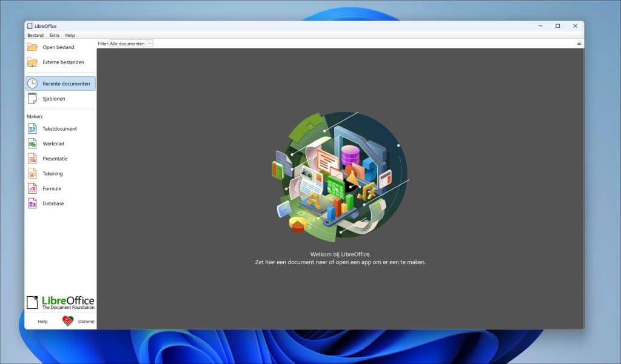Create a new Tekstdocument via Writer icon
Image resolution: width=621 pixels, height=364 pixels.
click(32, 128)
